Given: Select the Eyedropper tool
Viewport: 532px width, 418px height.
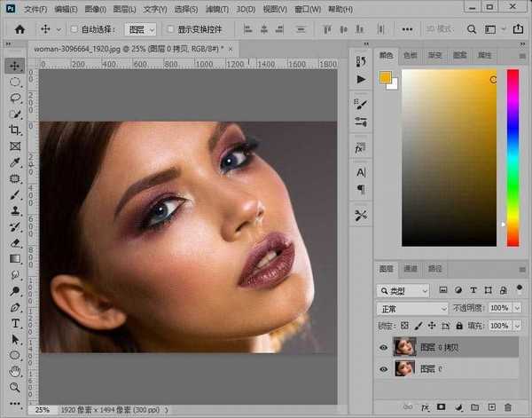Looking at the screenshot, I should tap(15, 162).
